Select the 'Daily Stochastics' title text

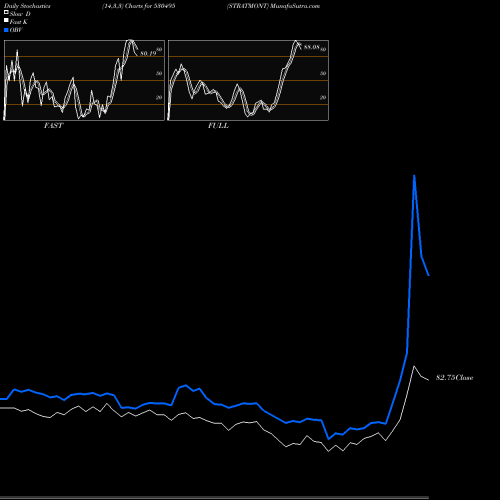pos(27,6)
